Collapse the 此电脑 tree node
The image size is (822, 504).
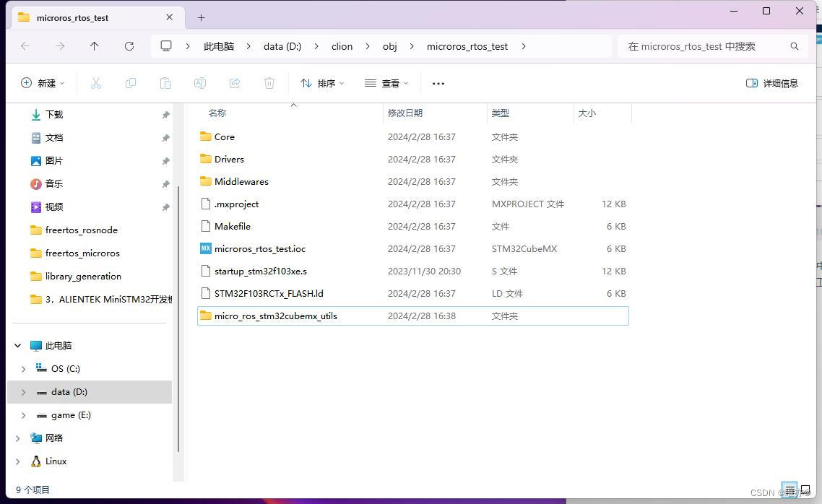(x=18, y=345)
